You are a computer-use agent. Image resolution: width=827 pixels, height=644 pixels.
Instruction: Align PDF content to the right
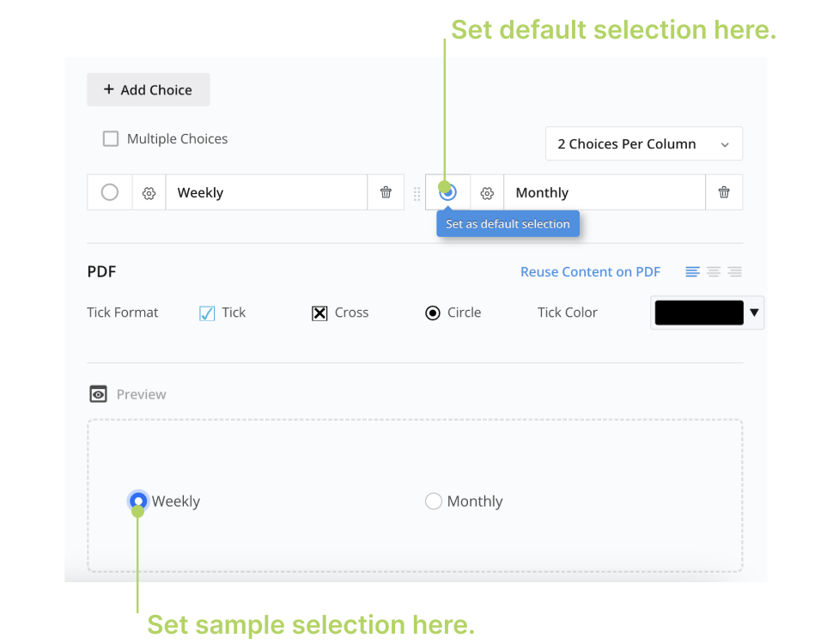(x=734, y=272)
